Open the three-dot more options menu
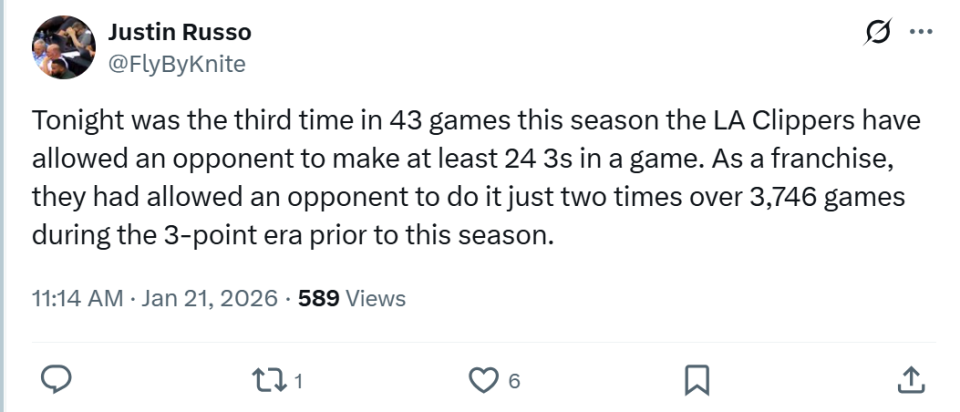This screenshot has width=960, height=412. [x=920, y=32]
